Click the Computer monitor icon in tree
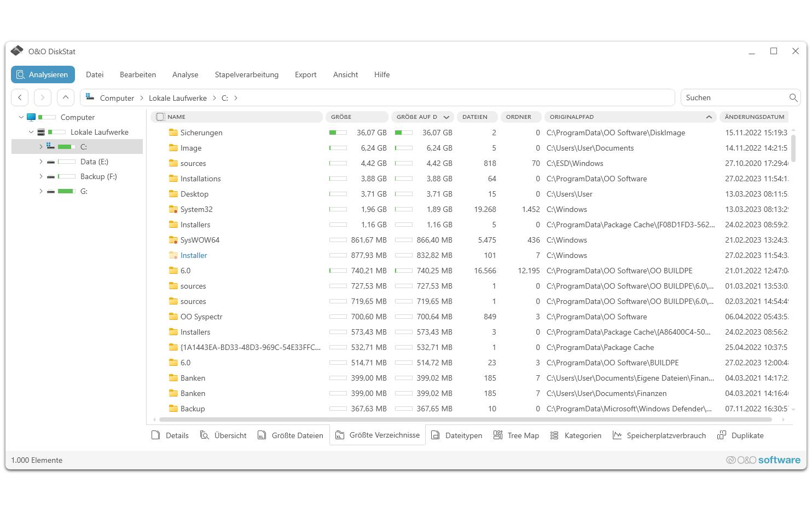The width and height of the screenshot is (812, 511). point(31,117)
